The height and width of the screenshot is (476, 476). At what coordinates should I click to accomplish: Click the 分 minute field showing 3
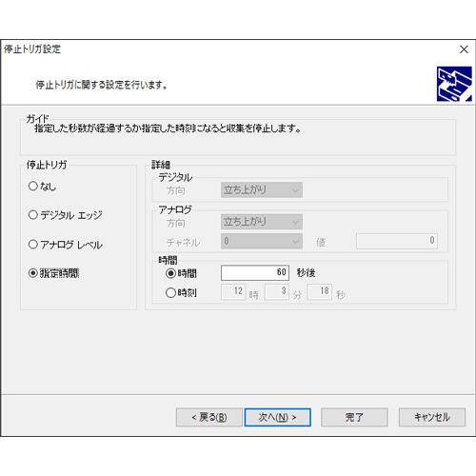pyautogui.click(x=277, y=291)
